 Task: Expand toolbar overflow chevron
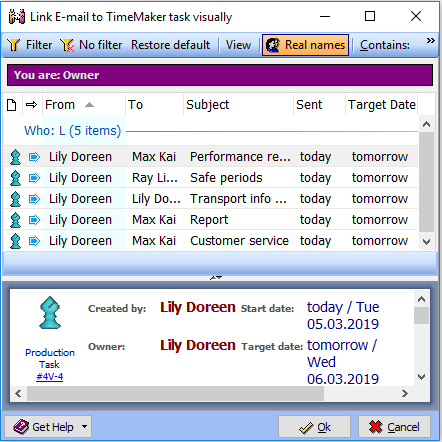431,41
